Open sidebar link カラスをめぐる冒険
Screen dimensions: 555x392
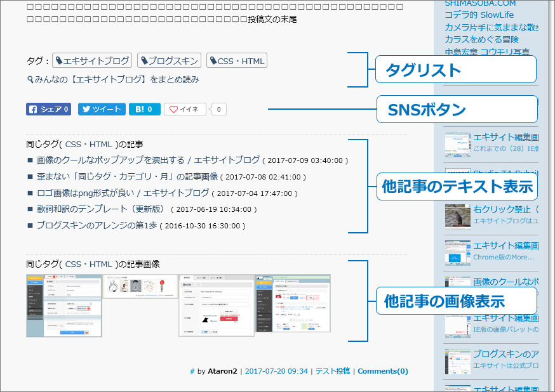coord(482,39)
